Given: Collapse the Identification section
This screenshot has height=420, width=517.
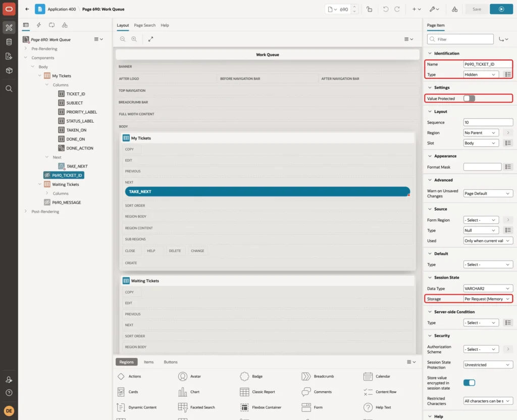Looking at the screenshot, I should pos(430,53).
